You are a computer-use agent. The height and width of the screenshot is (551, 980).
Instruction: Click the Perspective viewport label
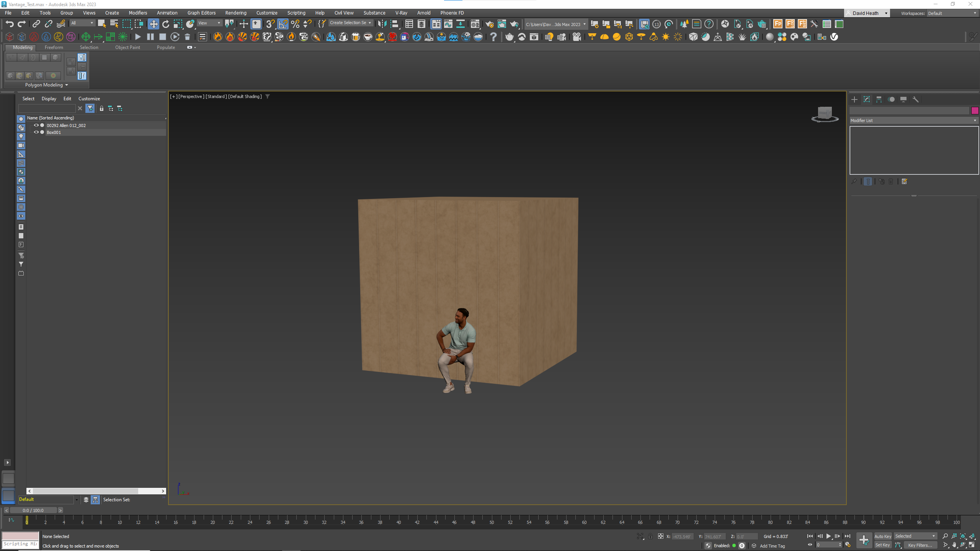191,96
